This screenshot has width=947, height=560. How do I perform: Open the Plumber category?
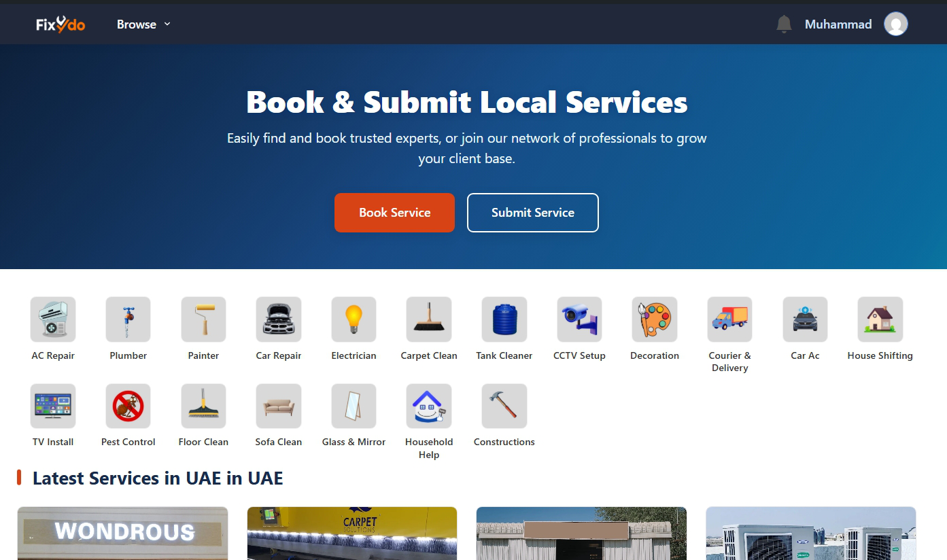coord(128,319)
